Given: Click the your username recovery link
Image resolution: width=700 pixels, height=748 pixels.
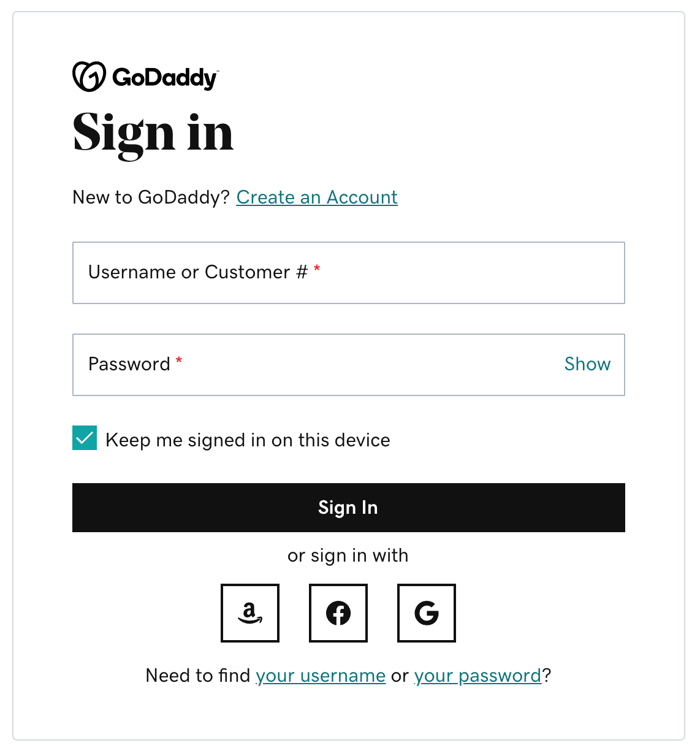Looking at the screenshot, I should click(320, 676).
